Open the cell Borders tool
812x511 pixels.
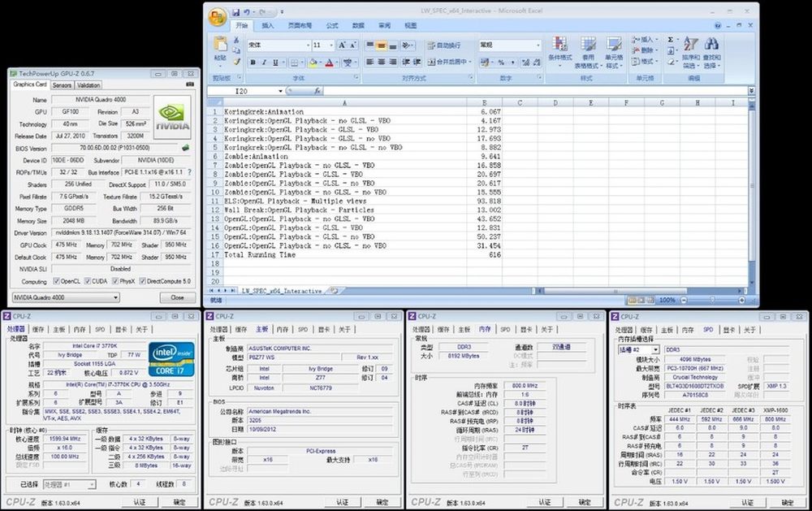click(294, 63)
